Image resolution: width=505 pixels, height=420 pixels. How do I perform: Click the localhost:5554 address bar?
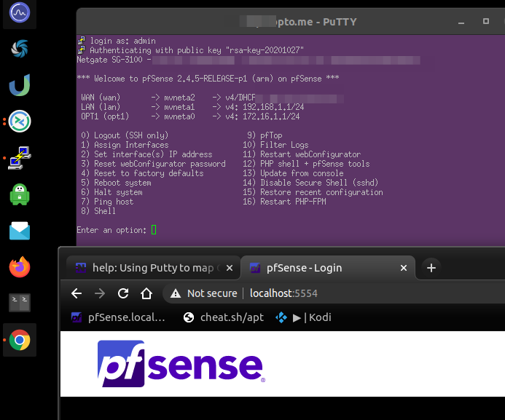(283, 293)
